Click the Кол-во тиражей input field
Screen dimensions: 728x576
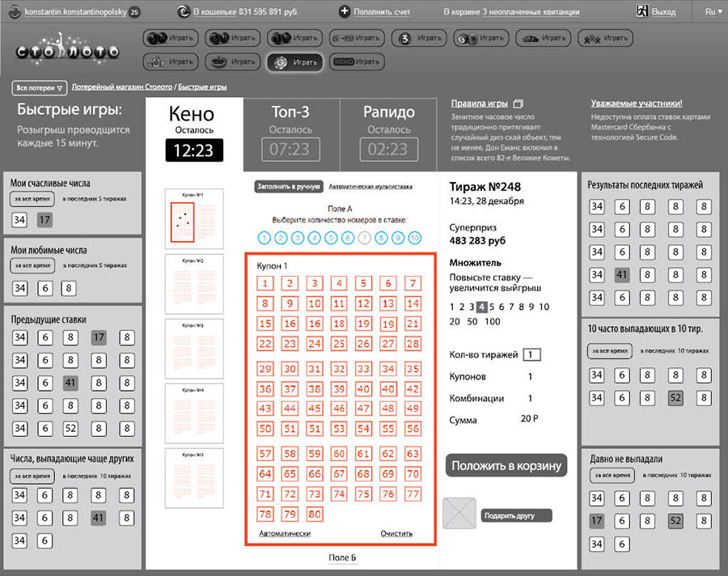531,354
